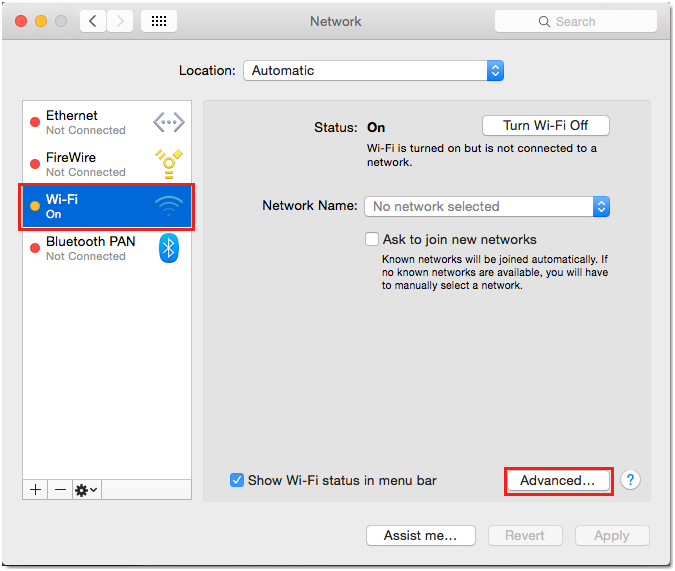675x571 pixels.
Task: Open the Location dropdown set to Automatic
Action: (x=373, y=71)
